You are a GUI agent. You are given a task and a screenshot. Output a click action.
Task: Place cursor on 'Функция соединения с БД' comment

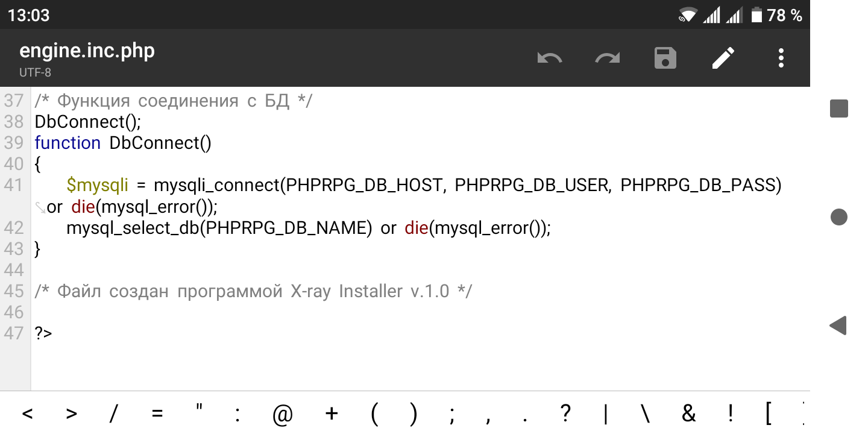pos(174,101)
